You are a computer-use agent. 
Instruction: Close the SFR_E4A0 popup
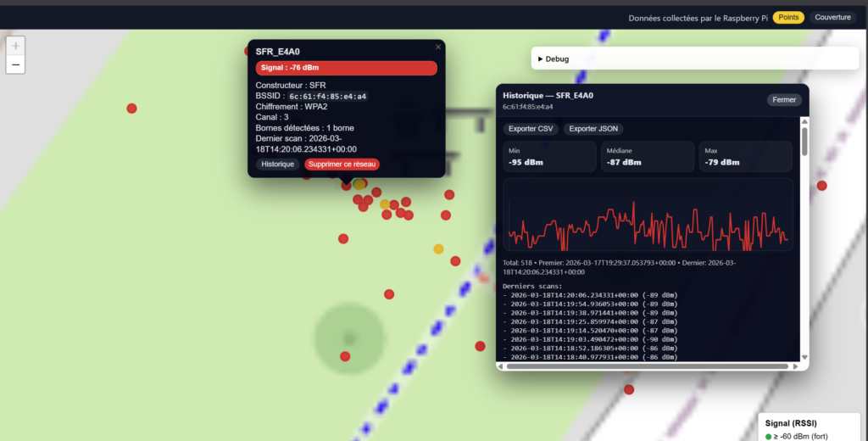coord(438,47)
